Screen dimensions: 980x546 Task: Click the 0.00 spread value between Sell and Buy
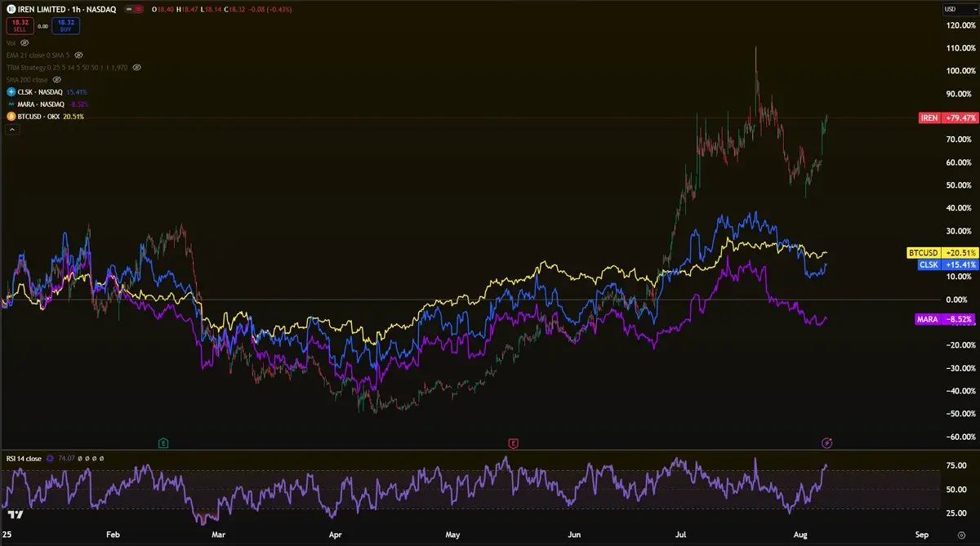click(42, 26)
